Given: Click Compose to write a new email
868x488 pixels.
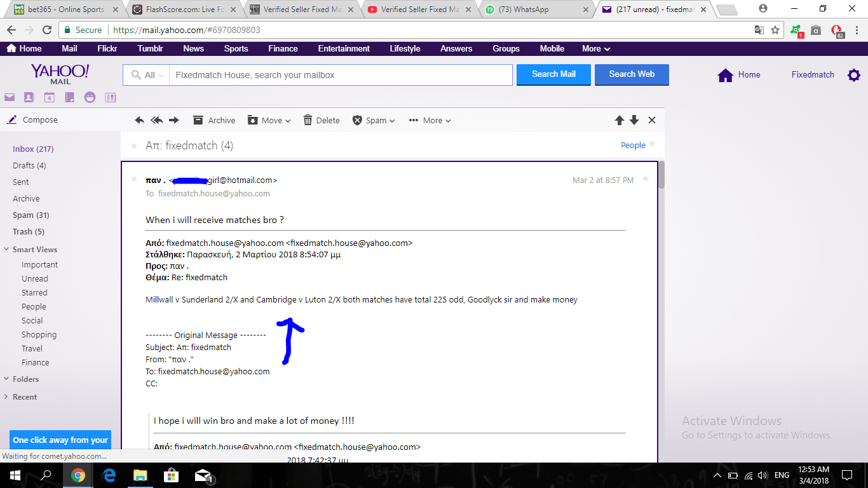Looking at the screenshot, I should click(33, 119).
